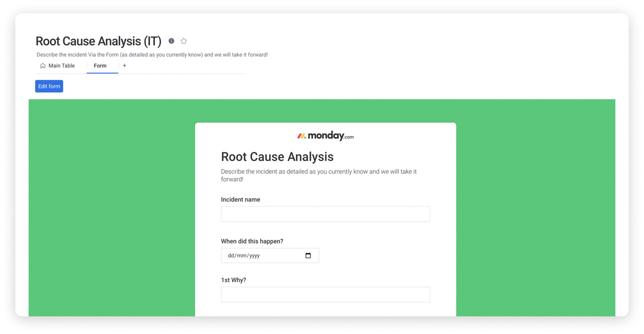
Task: Click the form heading Root Cause Analysis
Action: pos(277,157)
